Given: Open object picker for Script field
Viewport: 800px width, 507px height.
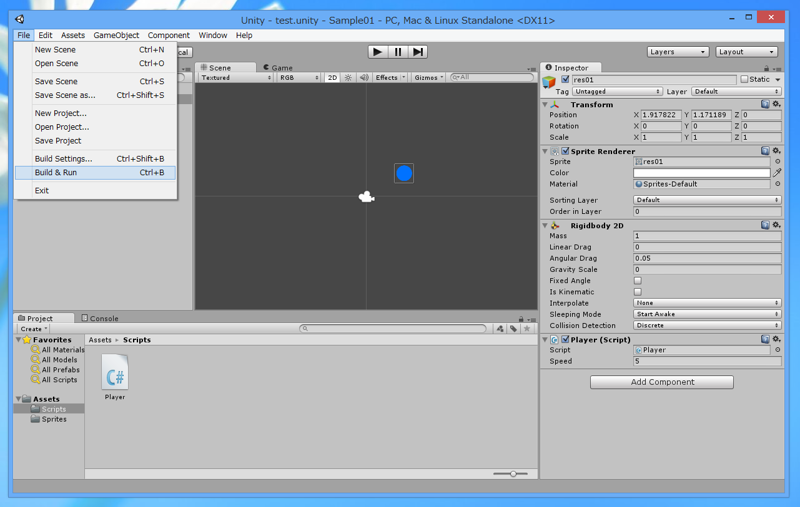Looking at the screenshot, I should (x=778, y=350).
